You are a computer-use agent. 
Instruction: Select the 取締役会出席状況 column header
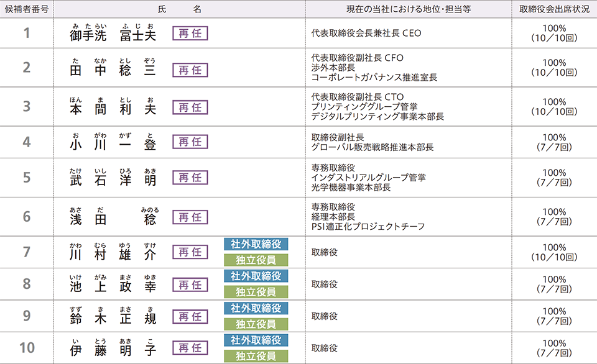click(554, 9)
